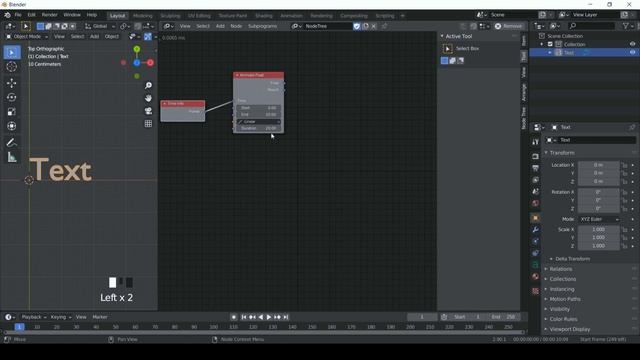The image size is (640, 360).
Task: Collapse the Transform panel
Action: (x=561, y=153)
